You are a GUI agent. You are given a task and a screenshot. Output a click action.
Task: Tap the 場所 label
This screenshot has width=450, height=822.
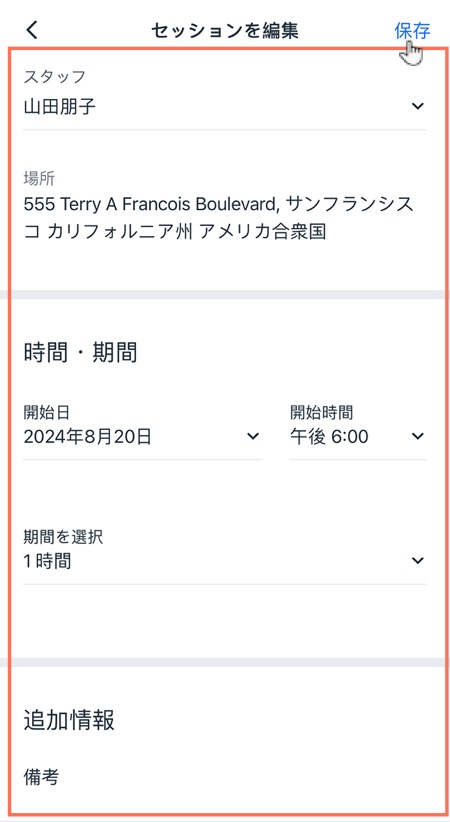coord(39,179)
